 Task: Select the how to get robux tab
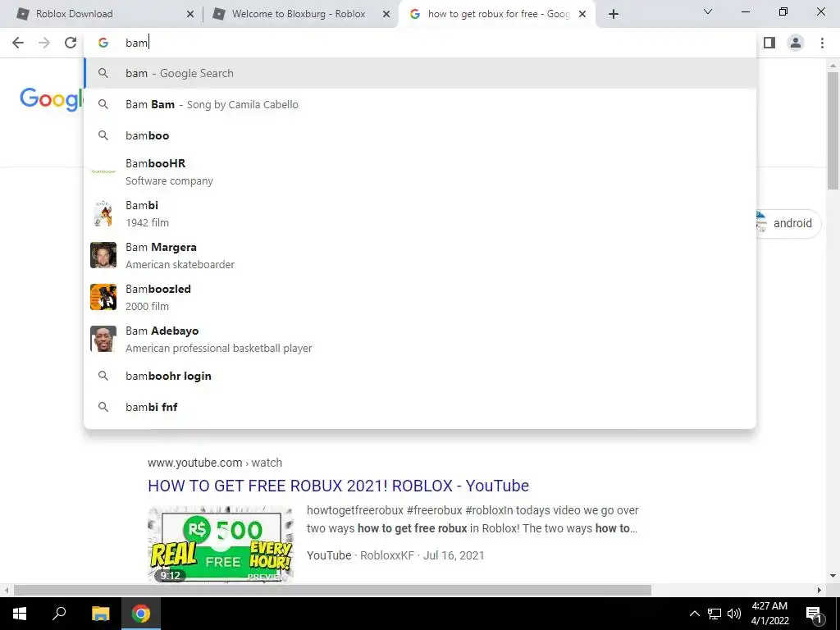coord(497,14)
